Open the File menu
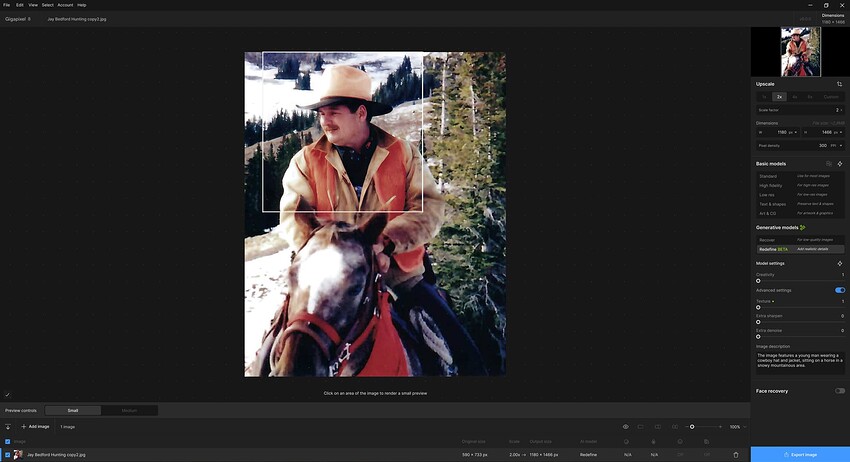Image resolution: width=850 pixels, height=462 pixels. pos(7,5)
